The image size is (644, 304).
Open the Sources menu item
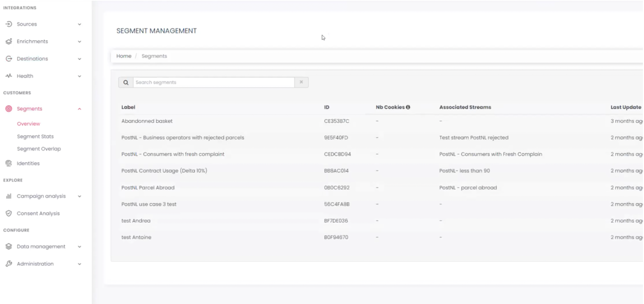(x=27, y=24)
